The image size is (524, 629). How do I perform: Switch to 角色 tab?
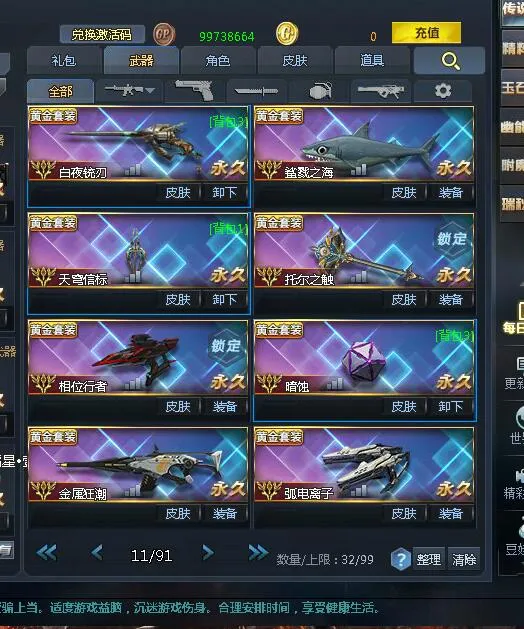click(218, 61)
